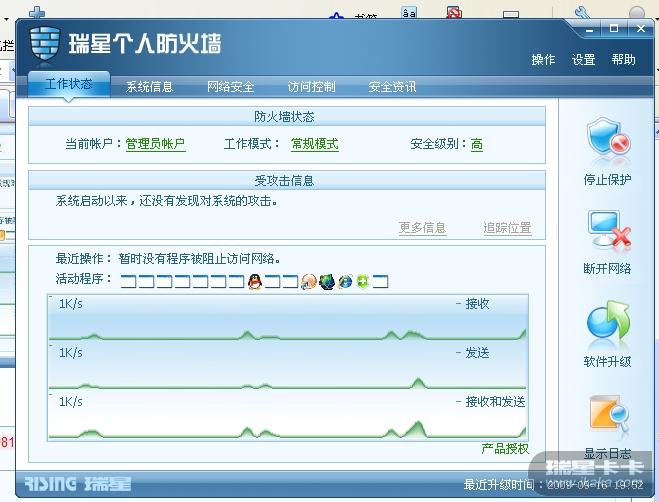Image resolution: width=659 pixels, height=502 pixels.
Task: Click the '暂时没有程序被阻止访问网络' text
Action: click(x=200, y=259)
